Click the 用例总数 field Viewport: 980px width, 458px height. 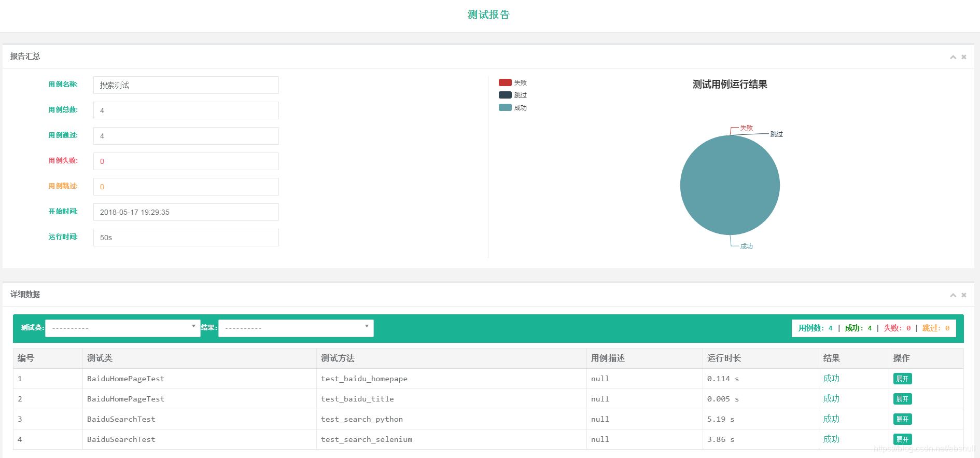[x=186, y=110]
